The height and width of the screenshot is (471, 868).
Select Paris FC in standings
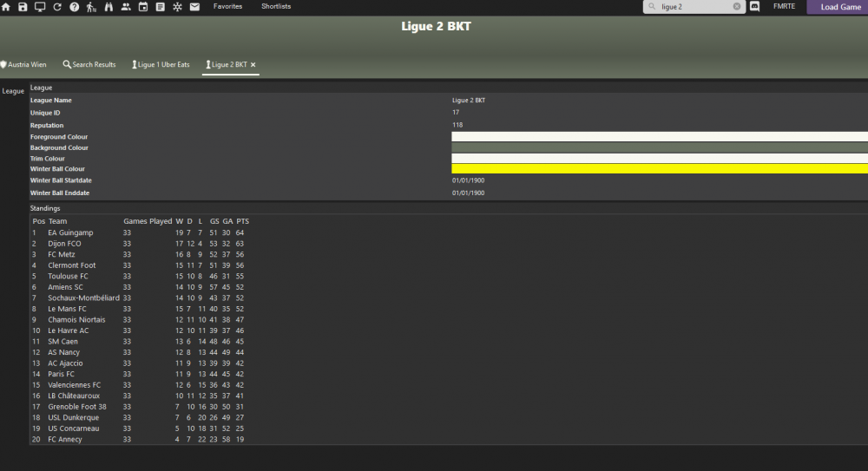pyautogui.click(x=61, y=374)
